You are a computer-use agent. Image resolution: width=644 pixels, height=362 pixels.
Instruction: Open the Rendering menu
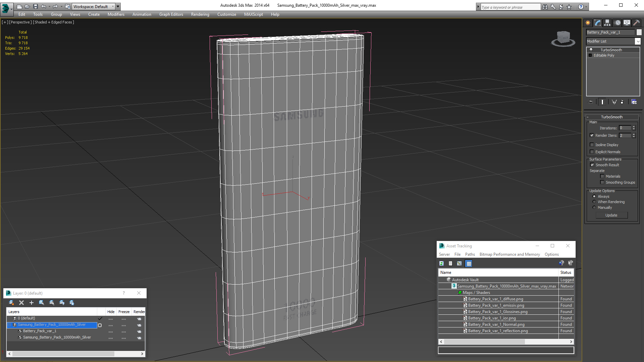point(200,14)
